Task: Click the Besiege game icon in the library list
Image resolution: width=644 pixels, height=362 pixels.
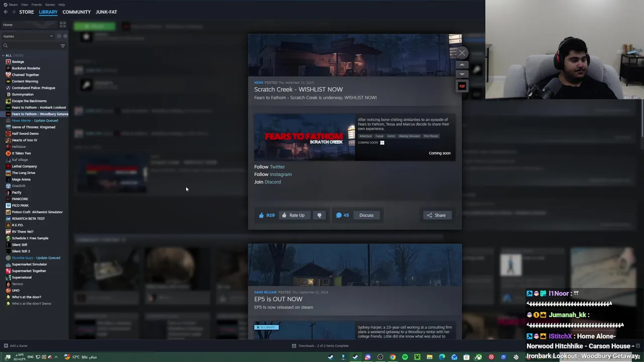Action: click(x=8, y=62)
